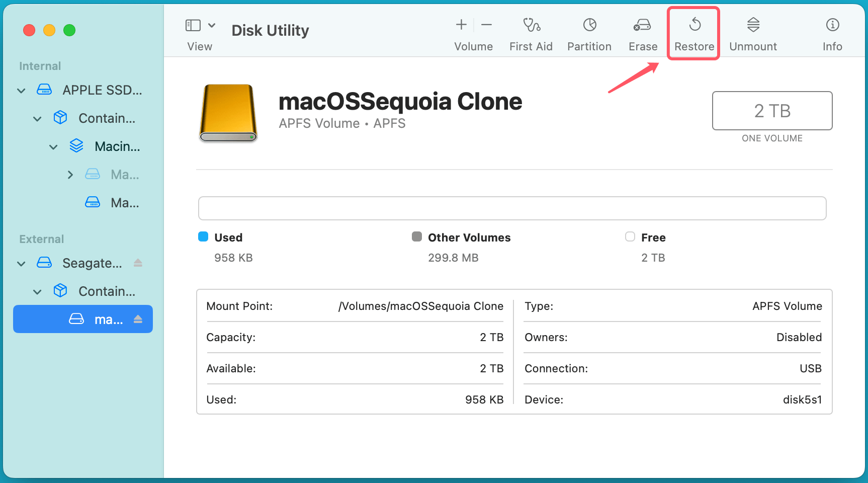868x483 pixels.
Task: Add a volume with plus button
Action: tap(461, 25)
